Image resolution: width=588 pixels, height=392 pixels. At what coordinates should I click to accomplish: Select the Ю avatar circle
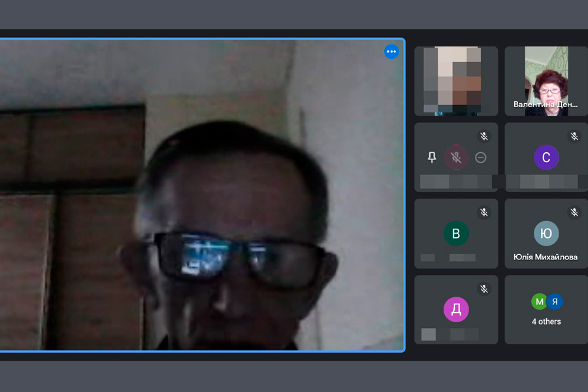546,233
